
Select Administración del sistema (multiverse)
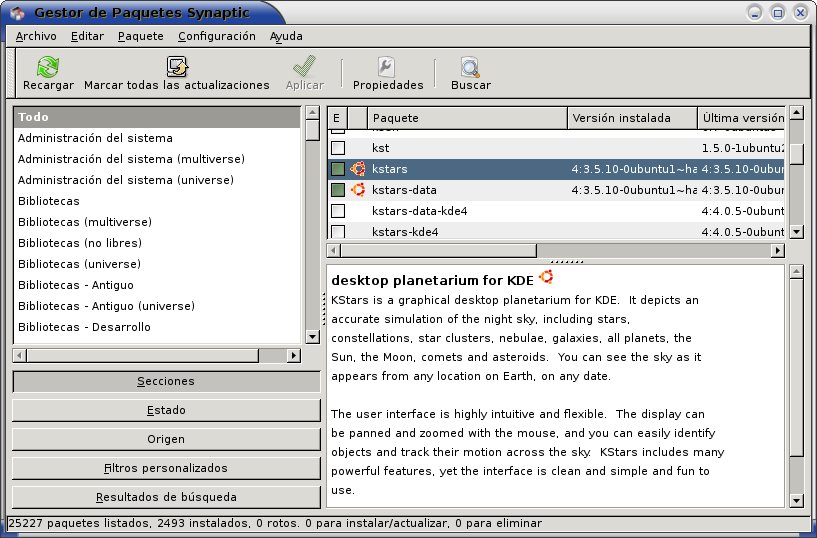tap(157, 159)
